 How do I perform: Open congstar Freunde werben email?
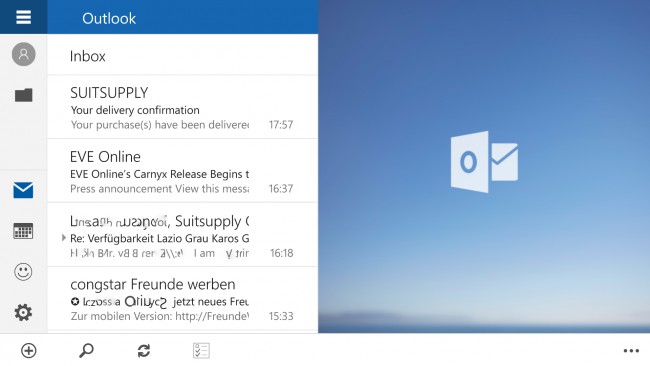(x=183, y=299)
